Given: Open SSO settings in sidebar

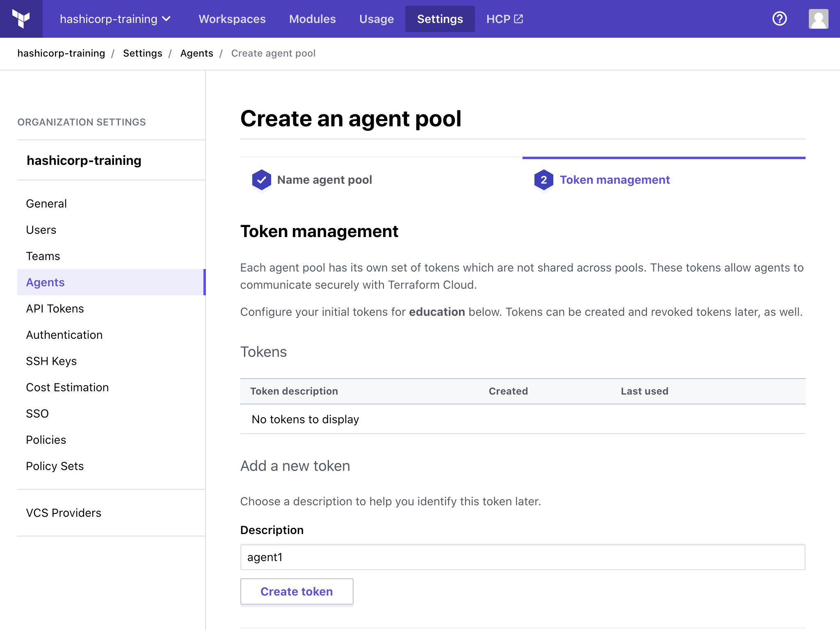Looking at the screenshot, I should (111, 413).
